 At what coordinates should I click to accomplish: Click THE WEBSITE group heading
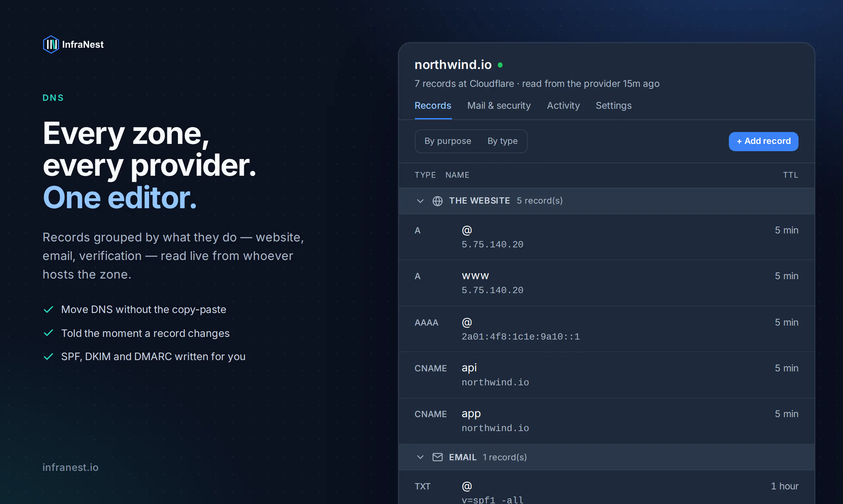(479, 201)
